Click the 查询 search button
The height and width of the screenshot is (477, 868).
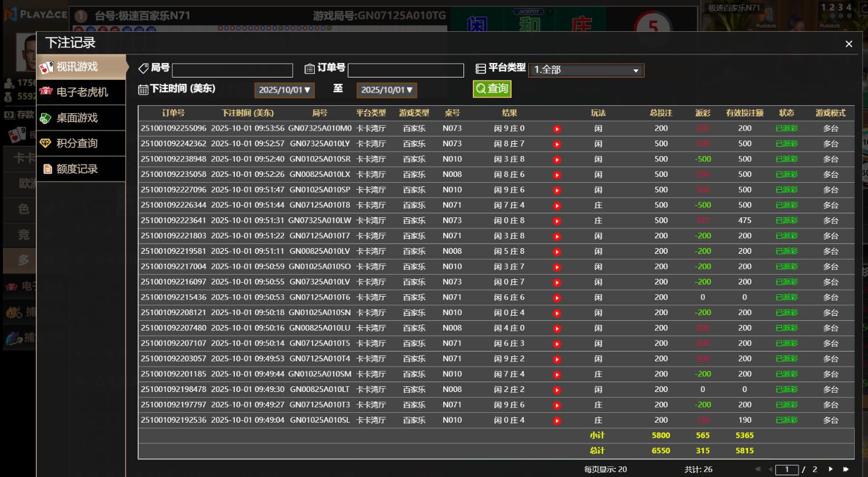pyautogui.click(x=492, y=88)
